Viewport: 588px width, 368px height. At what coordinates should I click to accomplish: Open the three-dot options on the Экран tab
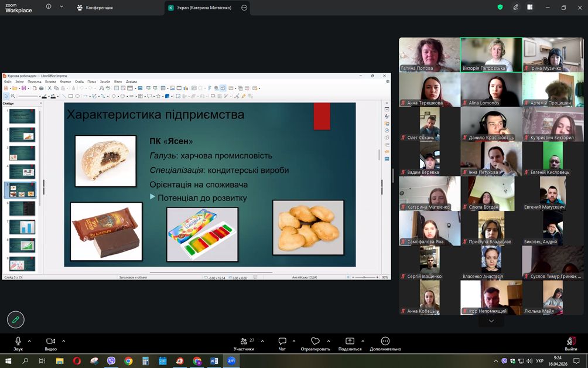[244, 8]
